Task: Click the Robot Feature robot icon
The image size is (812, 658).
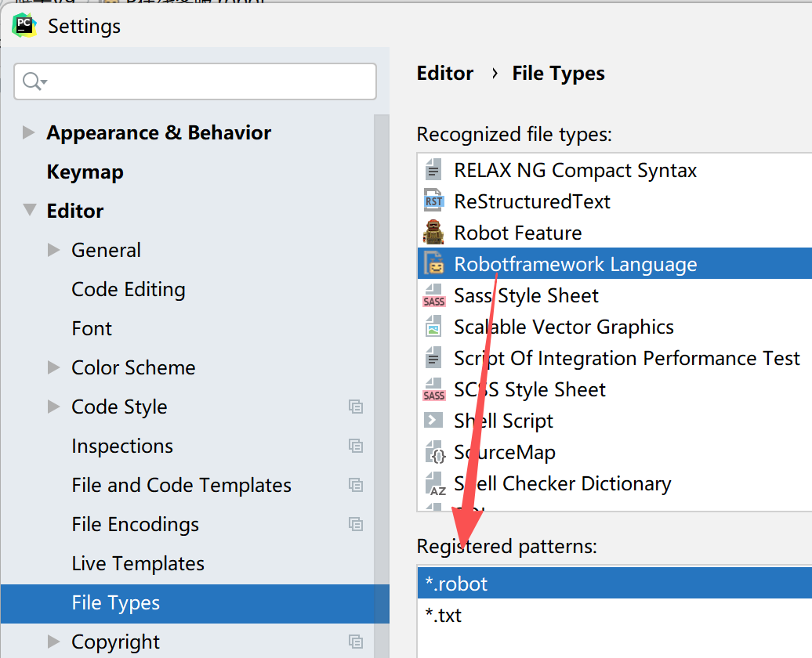Action: (433, 233)
